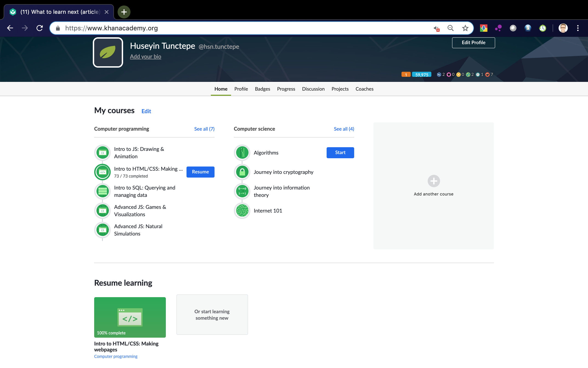Click See all (7) for Computer programming
This screenshot has height=368, width=588.
click(x=204, y=129)
